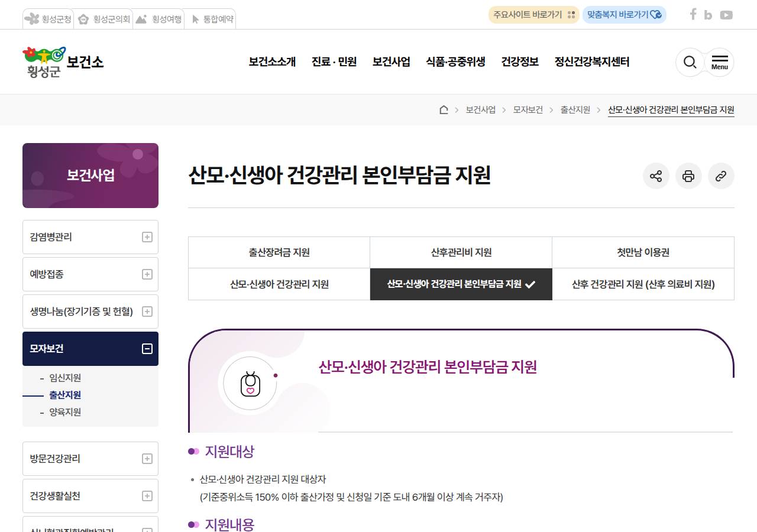Image resolution: width=757 pixels, height=532 pixels.
Task: Click the share icon
Action: click(656, 176)
